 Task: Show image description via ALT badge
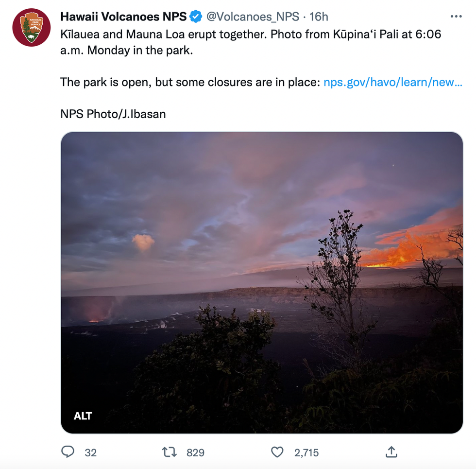(x=83, y=416)
